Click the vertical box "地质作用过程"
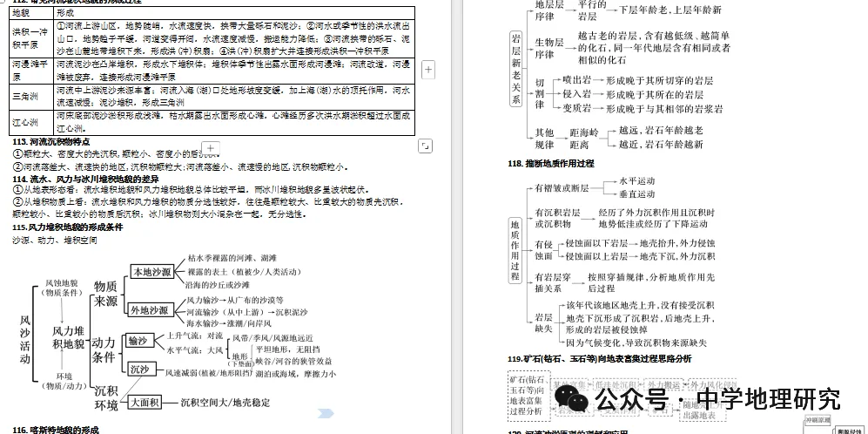This screenshot has height=434, width=868. click(x=515, y=250)
